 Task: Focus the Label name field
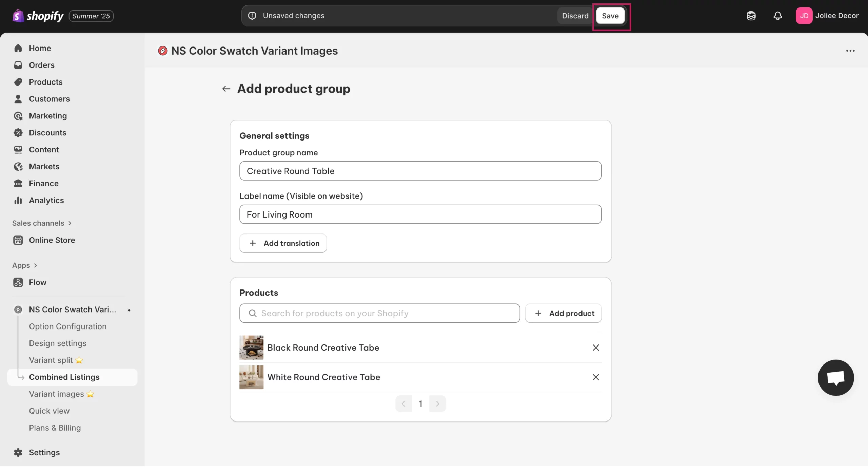(420, 214)
